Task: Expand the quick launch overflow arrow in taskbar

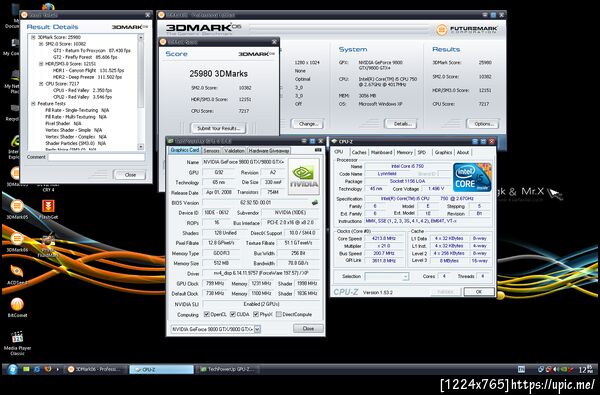Action: coord(58,369)
